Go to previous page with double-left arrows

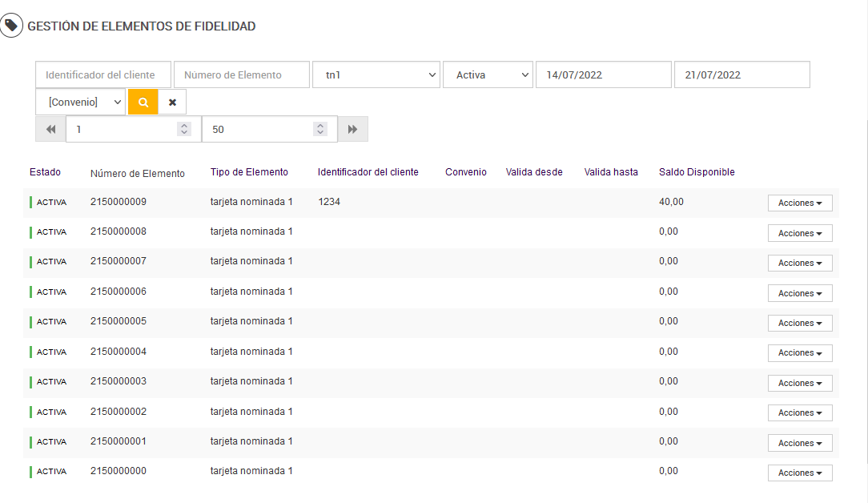[x=50, y=129]
